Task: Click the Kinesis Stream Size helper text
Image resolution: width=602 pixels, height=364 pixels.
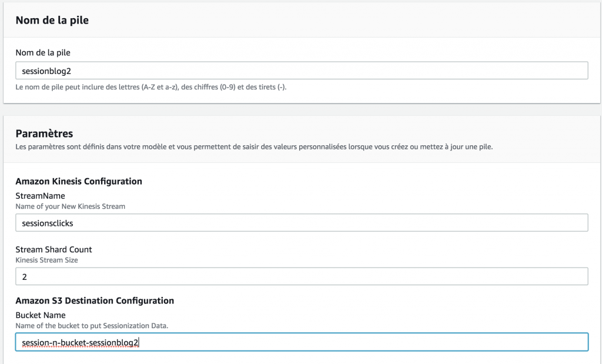Action: coord(45,260)
